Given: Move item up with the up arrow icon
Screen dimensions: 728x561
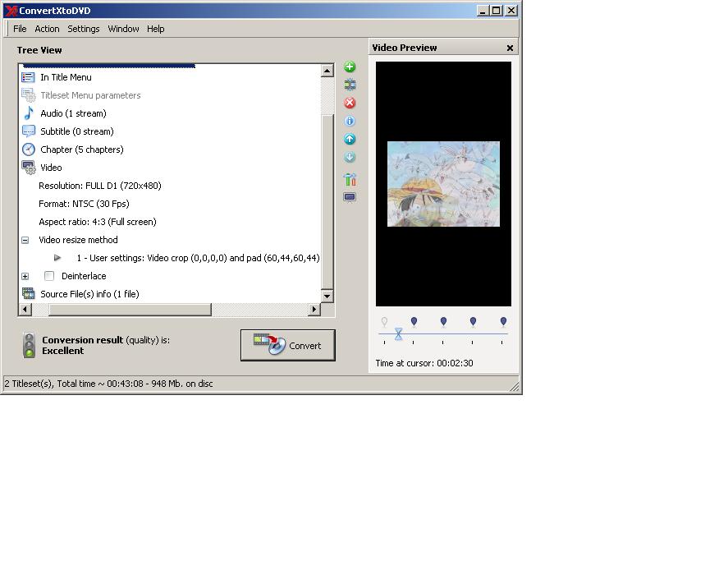Looking at the screenshot, I should click(350, 139).
